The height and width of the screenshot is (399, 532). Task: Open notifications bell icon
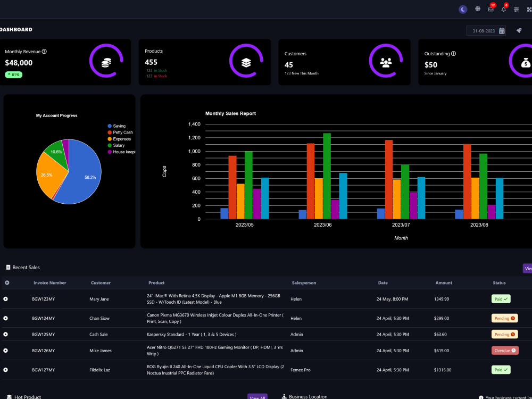503,10
